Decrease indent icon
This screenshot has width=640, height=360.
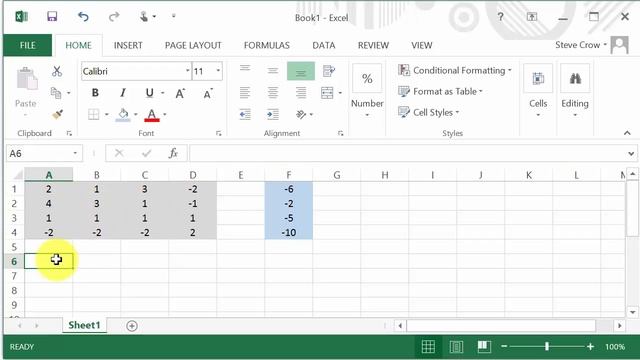click(245, 114)
